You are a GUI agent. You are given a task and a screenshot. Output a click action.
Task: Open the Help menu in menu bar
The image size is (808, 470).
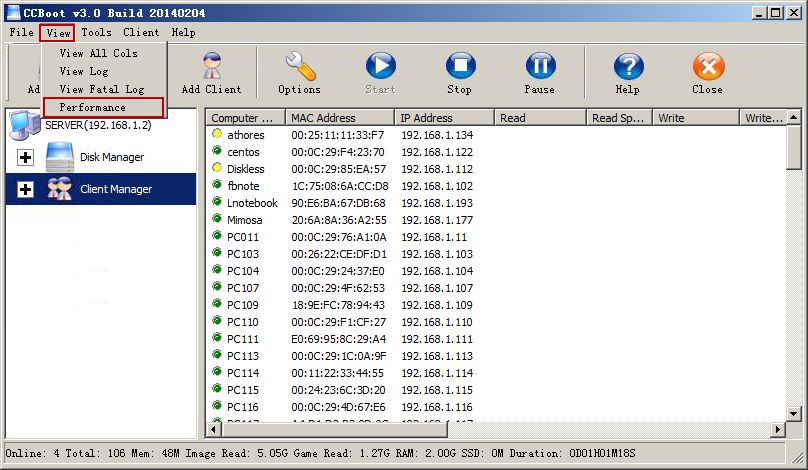pyautogui.click(x=183, y=32)
